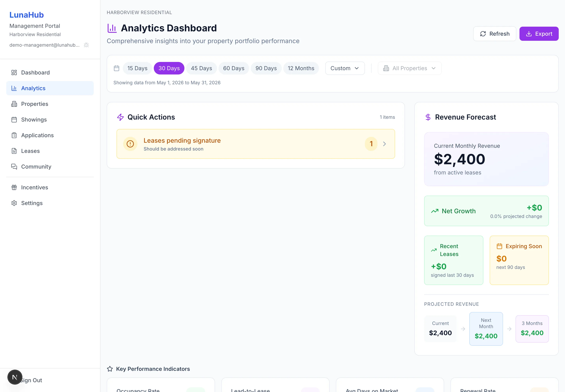Click the "HARBORVIEW RESIDENTIAL" breadcrumb text
This screenshot has height=392, width=565.
tap(139, 13)
